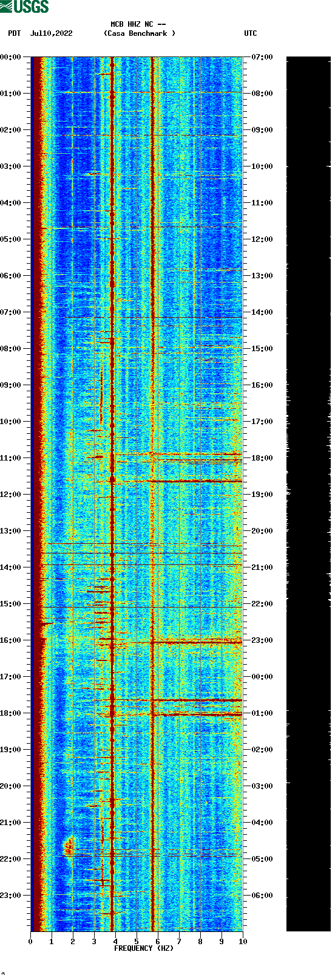The height and width of the screenshot is (980, 335).
Task: Click the red burst near 21:40 PDT
Action: point(69,845)
